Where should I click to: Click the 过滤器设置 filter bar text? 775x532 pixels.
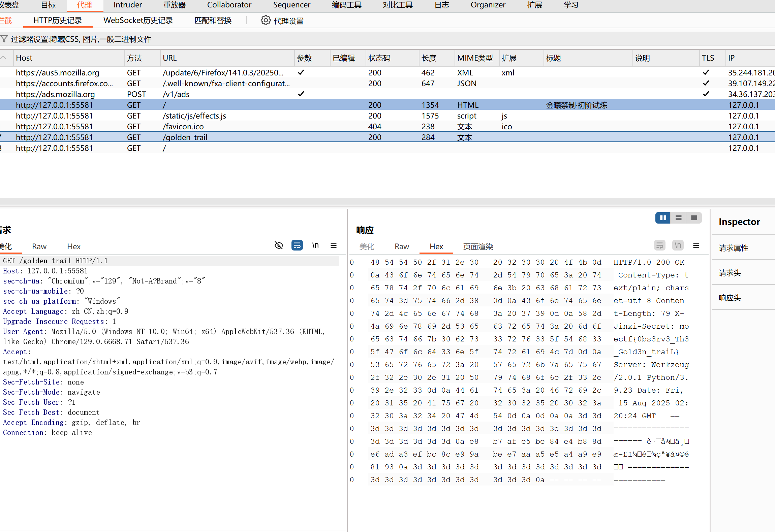81,39
